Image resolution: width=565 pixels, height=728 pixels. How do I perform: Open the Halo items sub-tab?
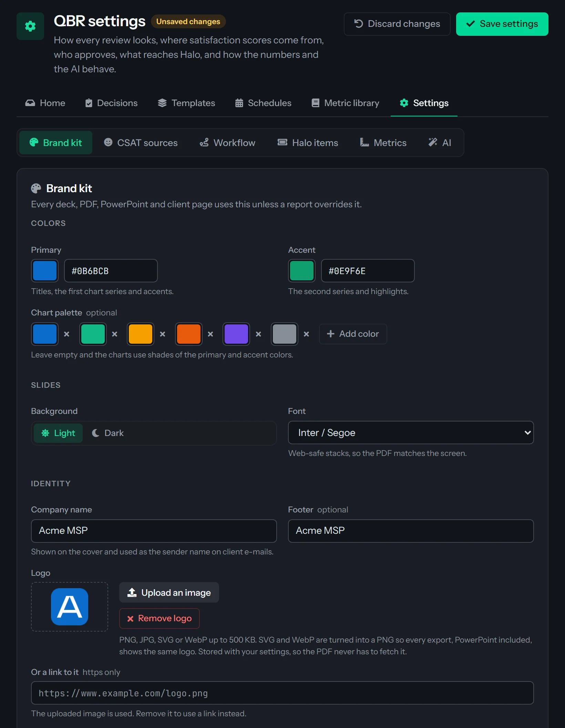coord(308,143)
